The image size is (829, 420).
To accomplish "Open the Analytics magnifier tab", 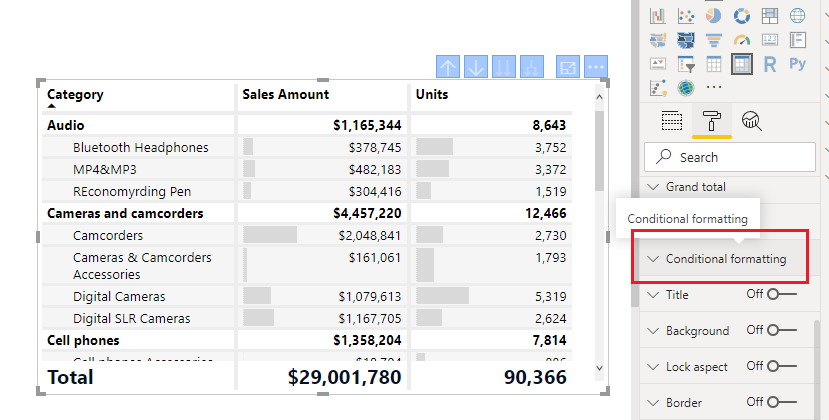I will (752, 121).
